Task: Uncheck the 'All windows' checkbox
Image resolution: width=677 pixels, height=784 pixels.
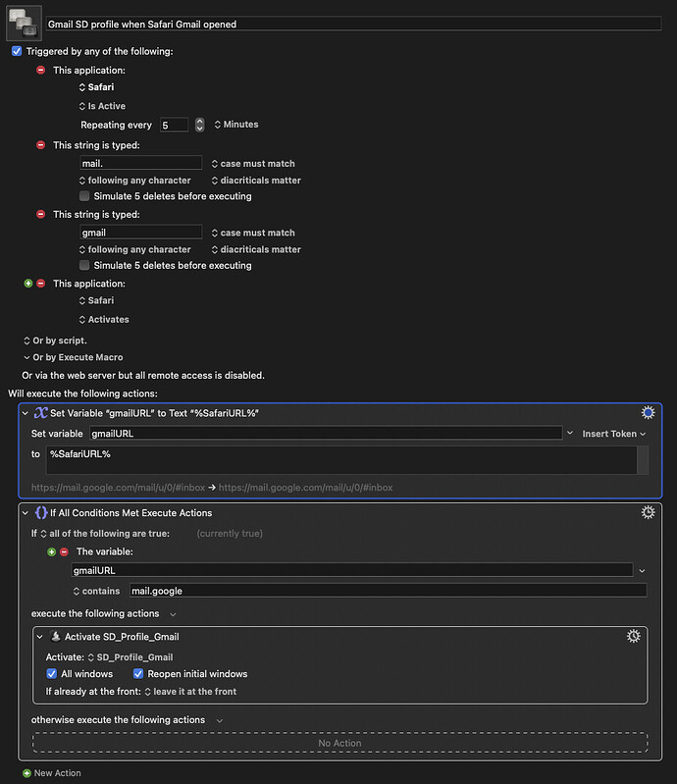Action: point(52,674)
